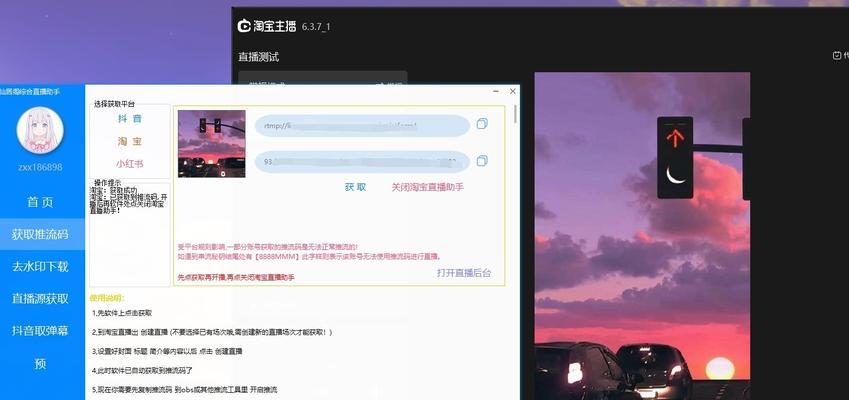Image resolution: width=849 pixels, height=400 pixels.
Task: Click the sunset preview image in 淘宝主播
Action: 642,236
